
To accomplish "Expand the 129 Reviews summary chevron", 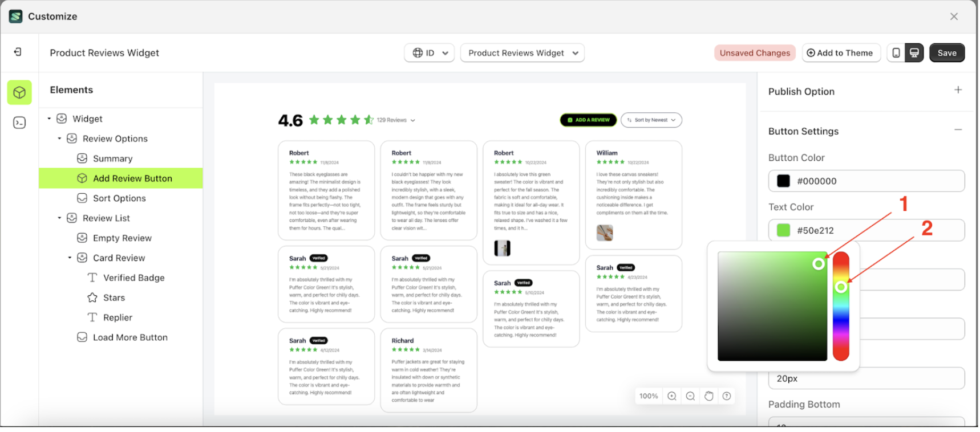I will 413,121.
